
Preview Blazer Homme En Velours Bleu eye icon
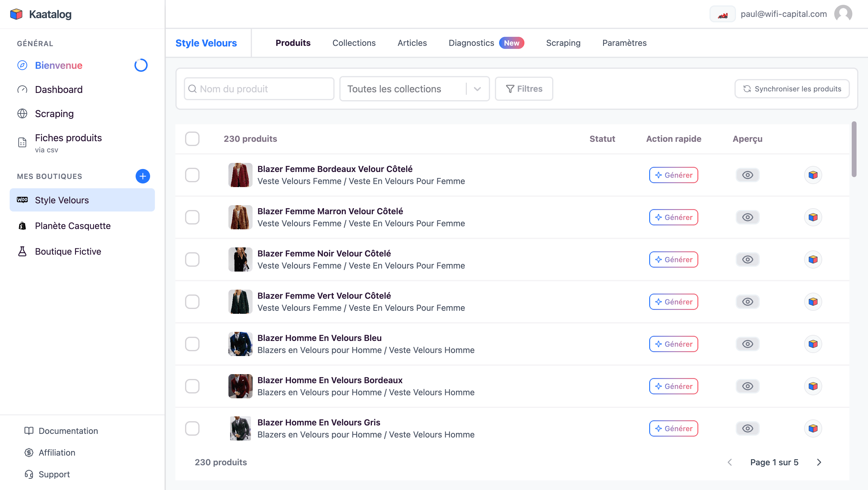747,344
